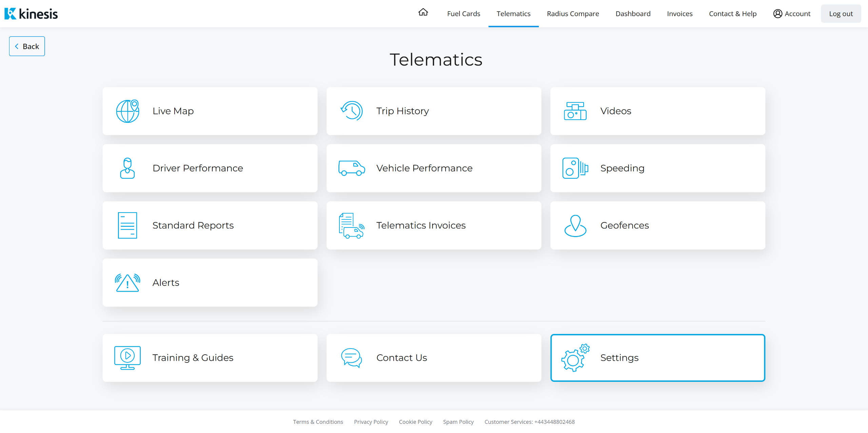Click the dashcam Videos icon
The height and width of the screenshot is (433, 868).
point(575,111)
